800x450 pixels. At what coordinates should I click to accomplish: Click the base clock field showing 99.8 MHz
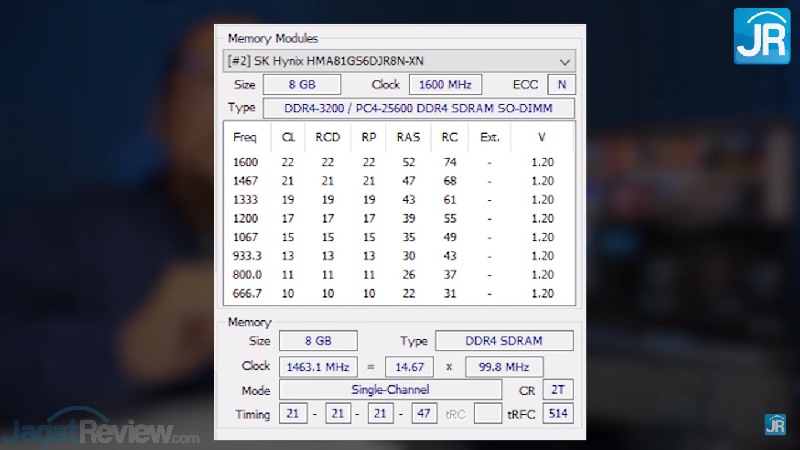(510, 366)
